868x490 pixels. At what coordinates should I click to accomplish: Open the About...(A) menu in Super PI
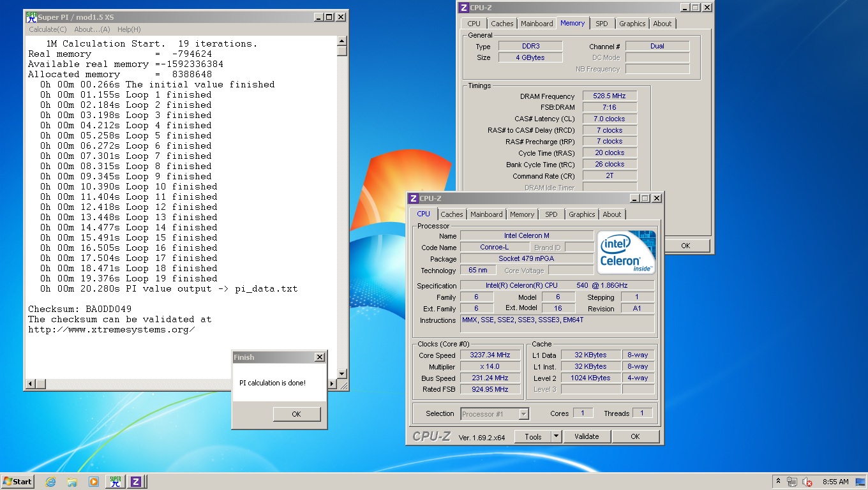(92, 29)
